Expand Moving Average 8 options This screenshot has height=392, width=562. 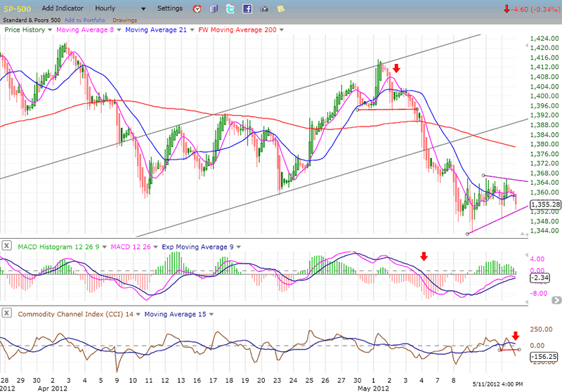(x=119, y=30)
